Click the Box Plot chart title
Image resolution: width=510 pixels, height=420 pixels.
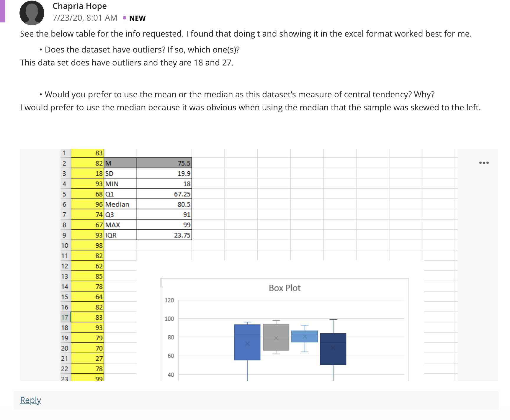285,288
